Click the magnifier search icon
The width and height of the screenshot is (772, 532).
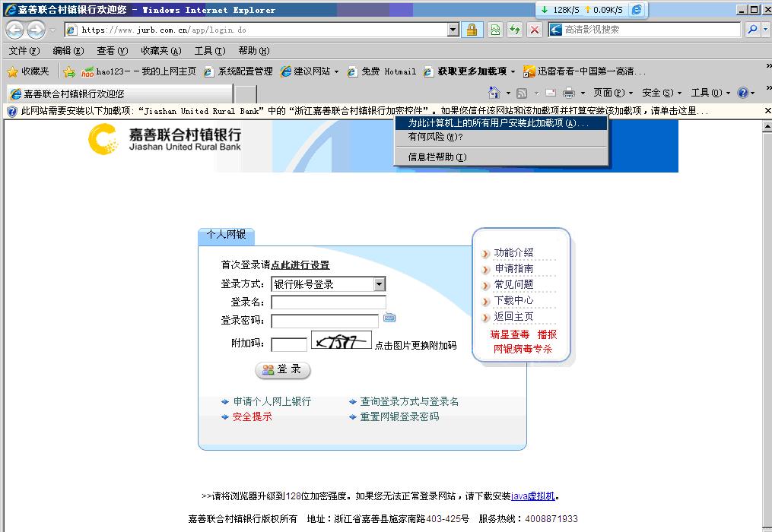click(x=752, y=30)
